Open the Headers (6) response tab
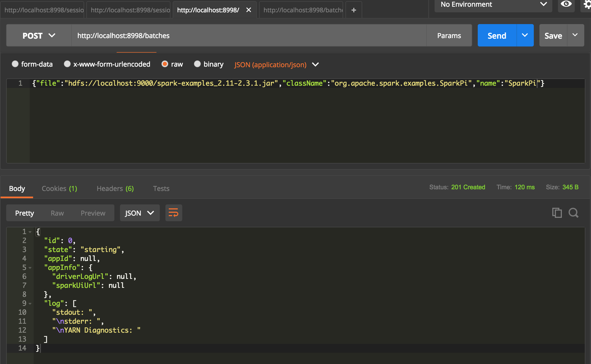 [x=115, y=188]
